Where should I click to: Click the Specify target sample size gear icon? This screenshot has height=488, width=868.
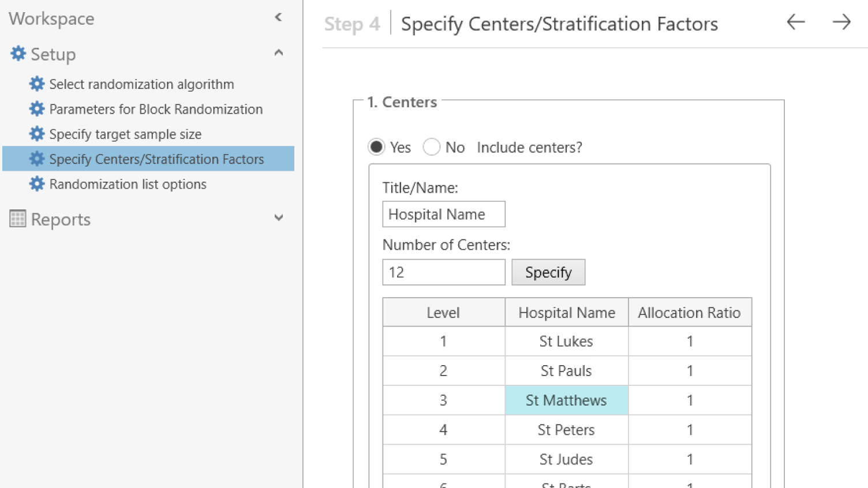[x=36, y=134]
